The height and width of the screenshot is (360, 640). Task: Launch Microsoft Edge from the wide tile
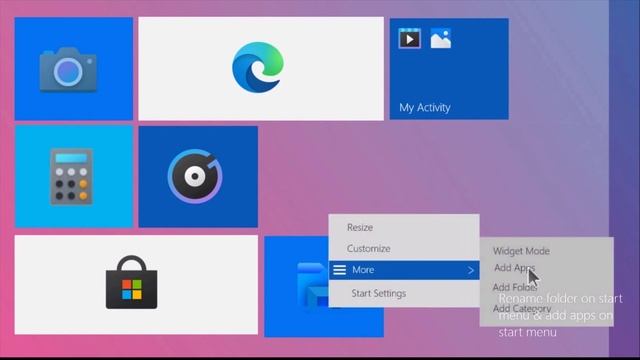click(261, 69)
